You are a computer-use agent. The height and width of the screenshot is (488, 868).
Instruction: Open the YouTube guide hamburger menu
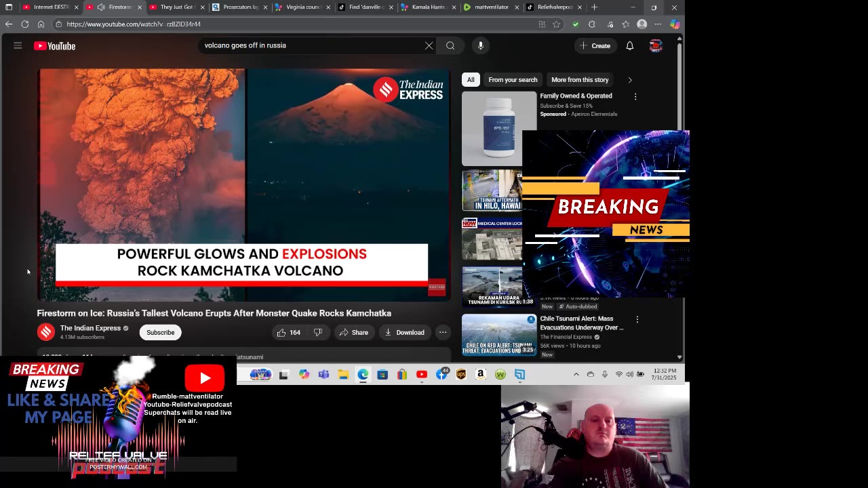18,45
